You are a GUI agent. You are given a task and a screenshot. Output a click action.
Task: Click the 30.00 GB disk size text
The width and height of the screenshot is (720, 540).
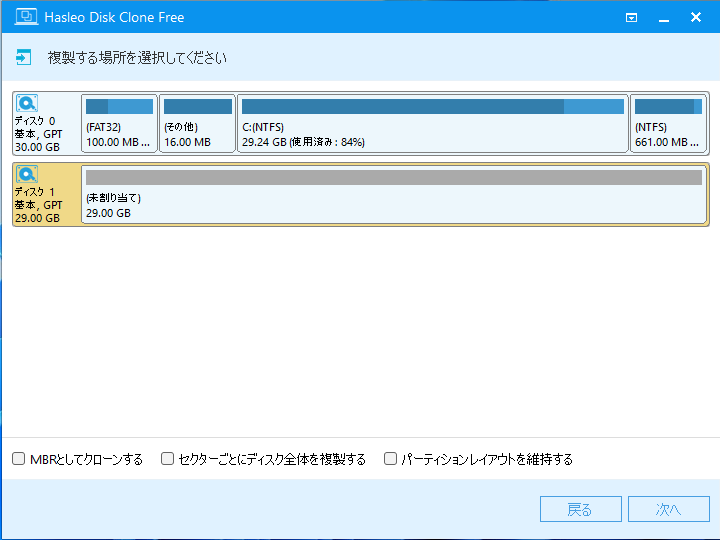tap(37, 147)
